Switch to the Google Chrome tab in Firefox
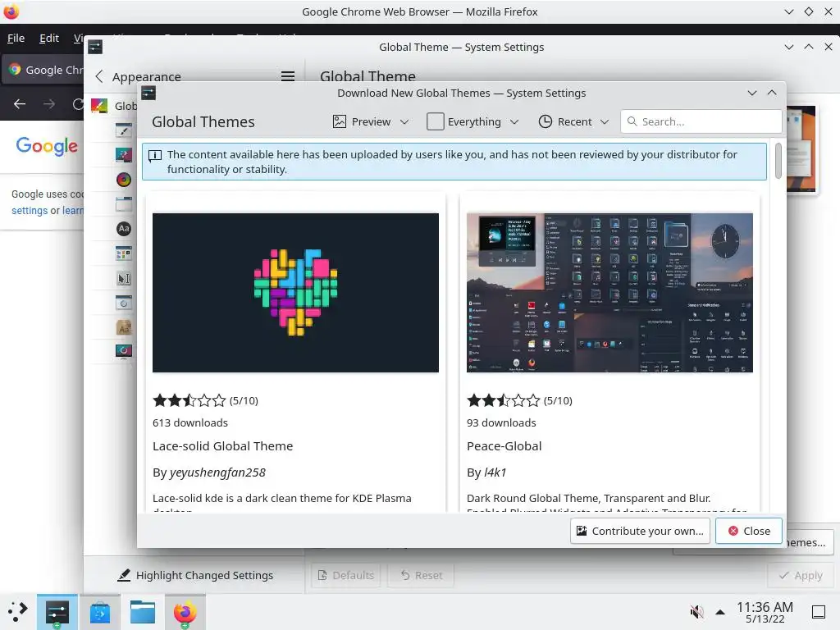The height and width of the screenshot is (630, 840). [x=44, y=70]
